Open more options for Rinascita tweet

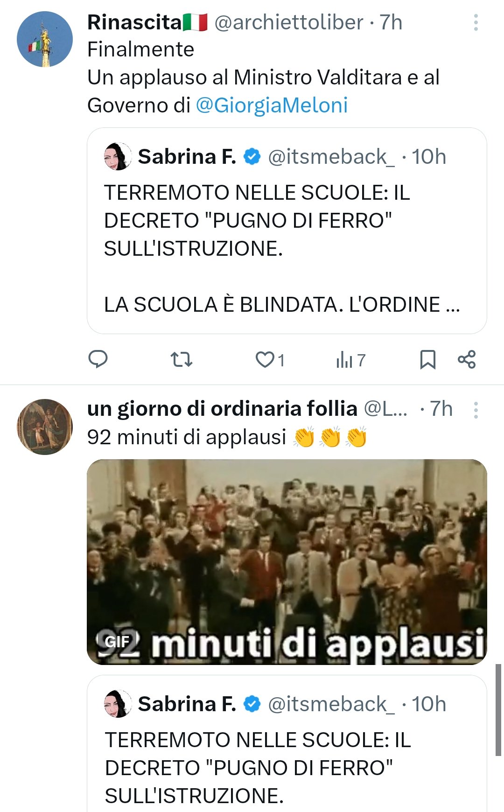[476, 22]
